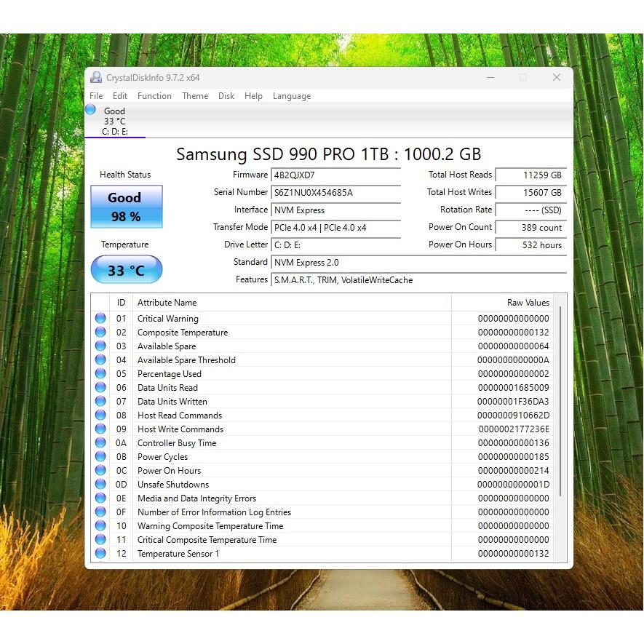
Task: Select the Available Spare Threshold row
Action: click(x=291, y=359)
